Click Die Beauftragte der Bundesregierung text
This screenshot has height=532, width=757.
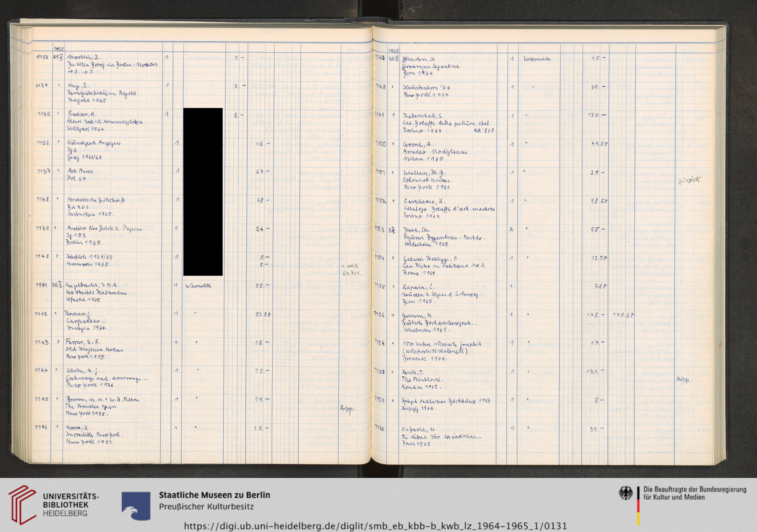(x=695, y=490)
